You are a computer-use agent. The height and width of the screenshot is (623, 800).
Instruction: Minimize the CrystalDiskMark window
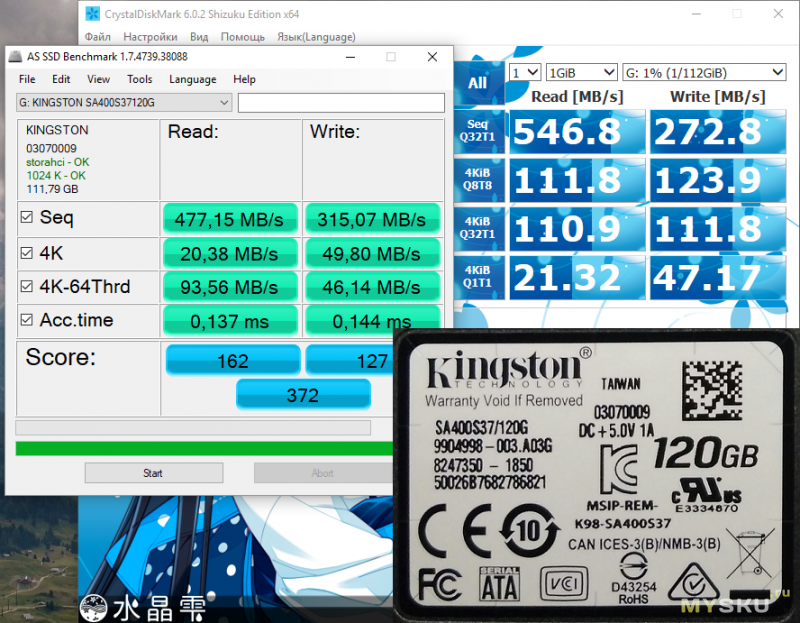[x=696, y=14]
